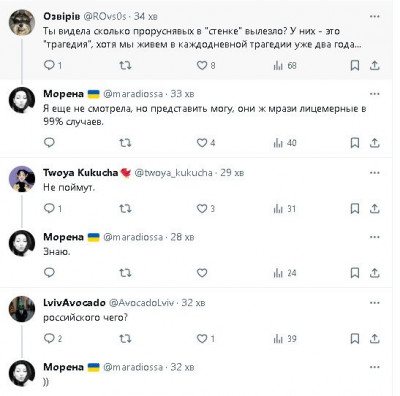Open LvivAvocado's profile avatar
Screen dimensions: 400x396
22,309
